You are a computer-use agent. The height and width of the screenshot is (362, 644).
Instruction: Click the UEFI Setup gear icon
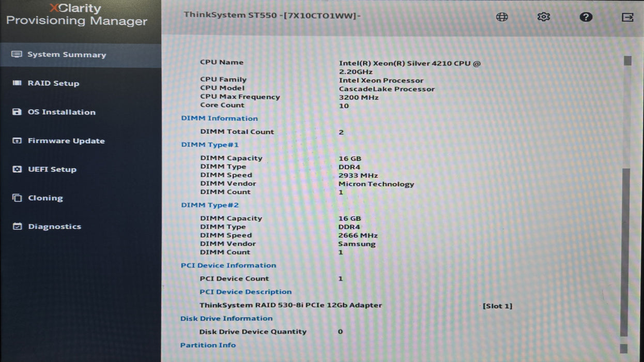[17, 169]
